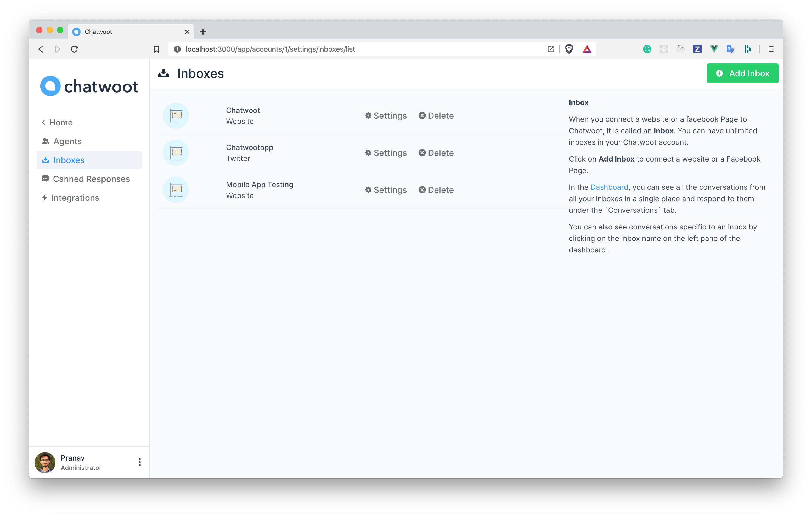Close the Chatwoot browser tab
This screenshot has width=812, height=517.
pos(187,32)
